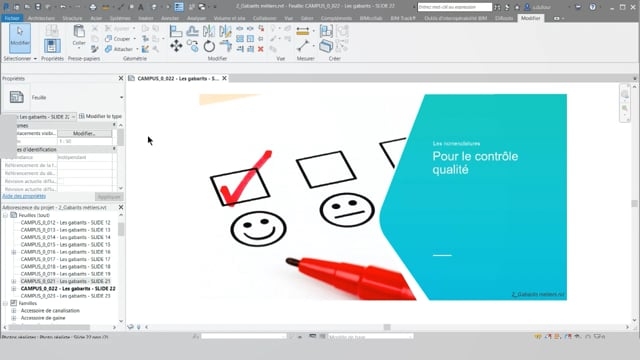Click the Text (A) icon in quick access toolbar
Viewport: 640px width, 360px height.
[x=141, y=7]
